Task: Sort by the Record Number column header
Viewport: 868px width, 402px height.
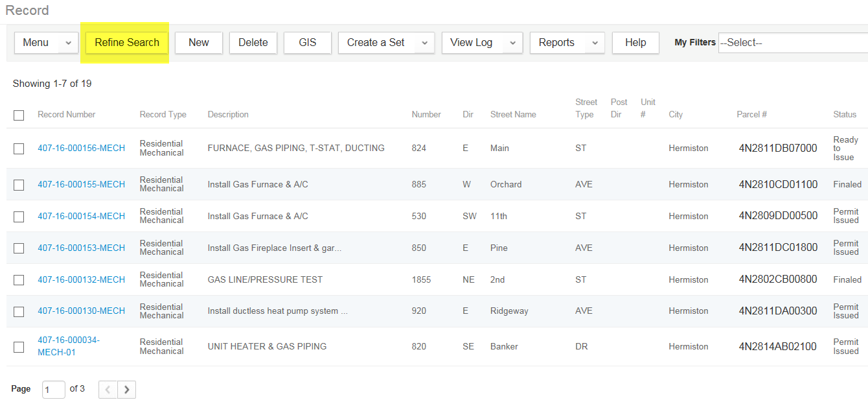Action: pos(66,115)
